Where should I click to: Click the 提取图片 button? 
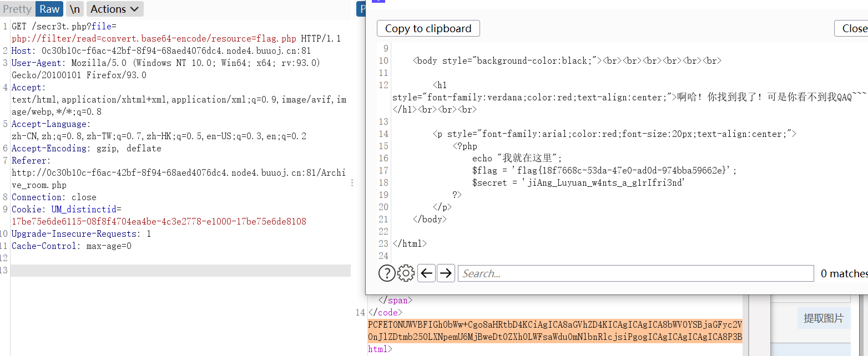[824, 318]
